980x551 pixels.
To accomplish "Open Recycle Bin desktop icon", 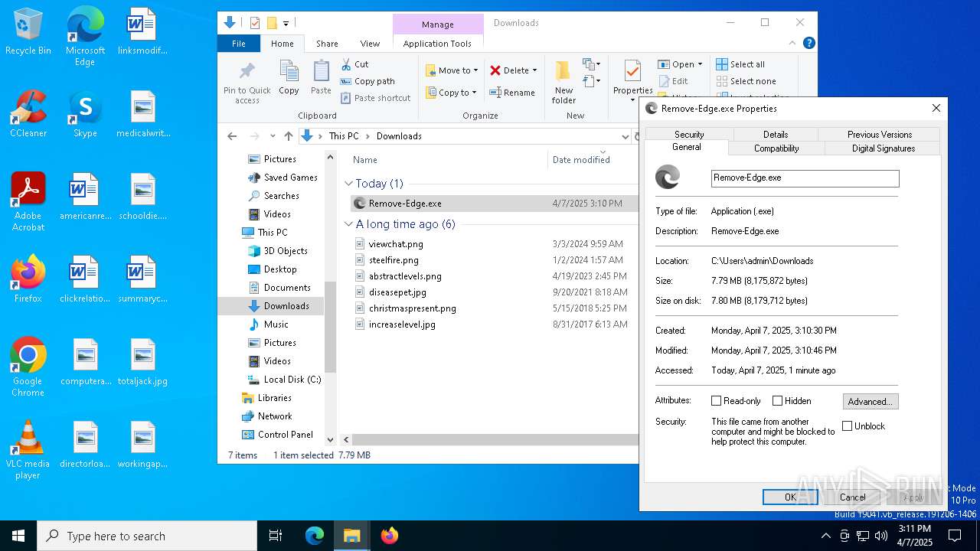I will [28, 32].
